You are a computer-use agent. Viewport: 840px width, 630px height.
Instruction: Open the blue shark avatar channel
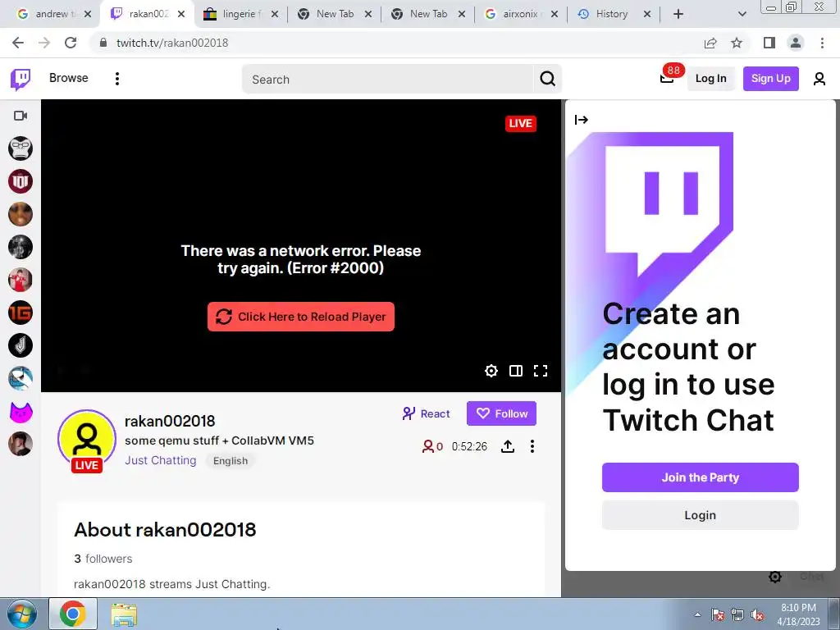[x=21, y=379]
